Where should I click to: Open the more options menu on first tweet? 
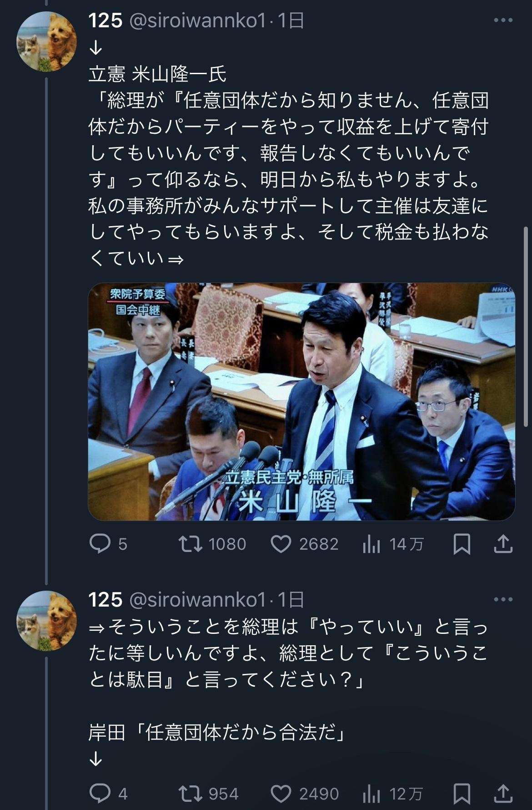[503, 20]
